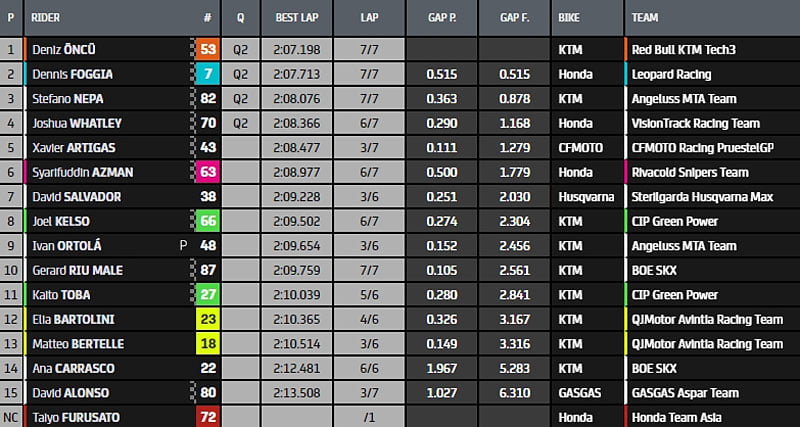
Task: Click Deniz Öncü's orange number 53 badge
Action: click(207, 49)
